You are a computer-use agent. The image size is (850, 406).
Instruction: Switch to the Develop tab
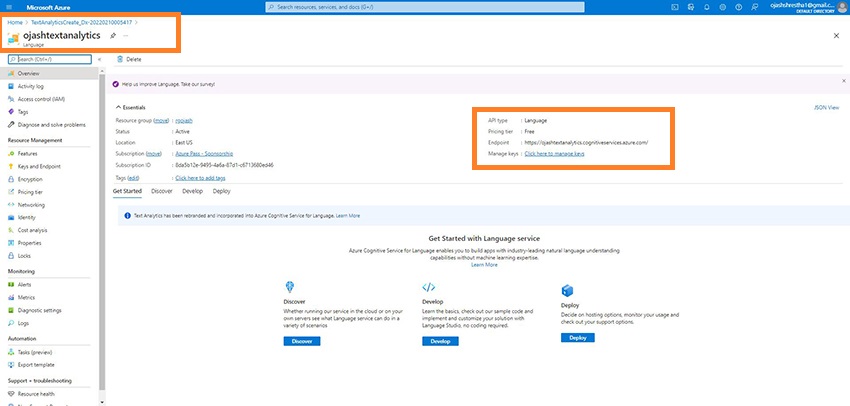(192, 191)
